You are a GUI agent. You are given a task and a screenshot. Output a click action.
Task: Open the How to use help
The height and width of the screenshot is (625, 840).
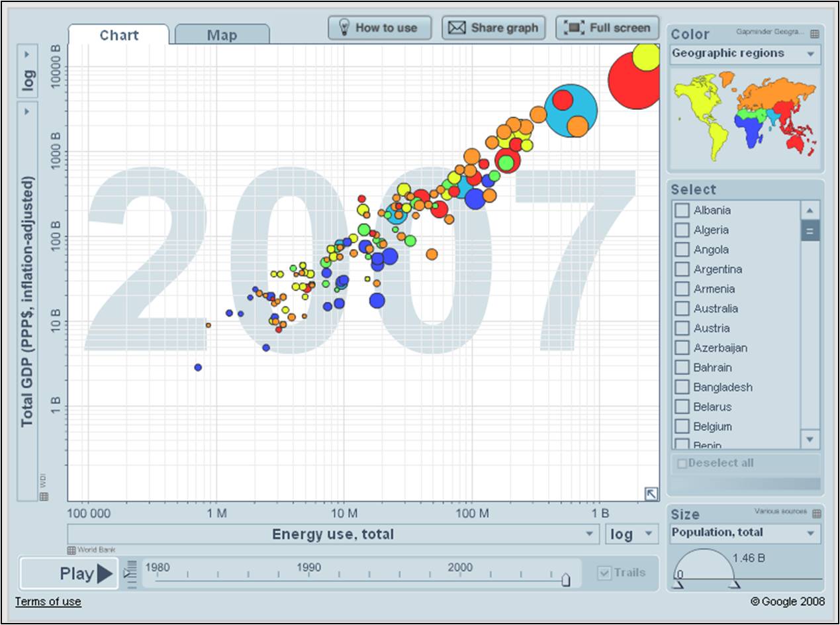[x=380, y=28]
